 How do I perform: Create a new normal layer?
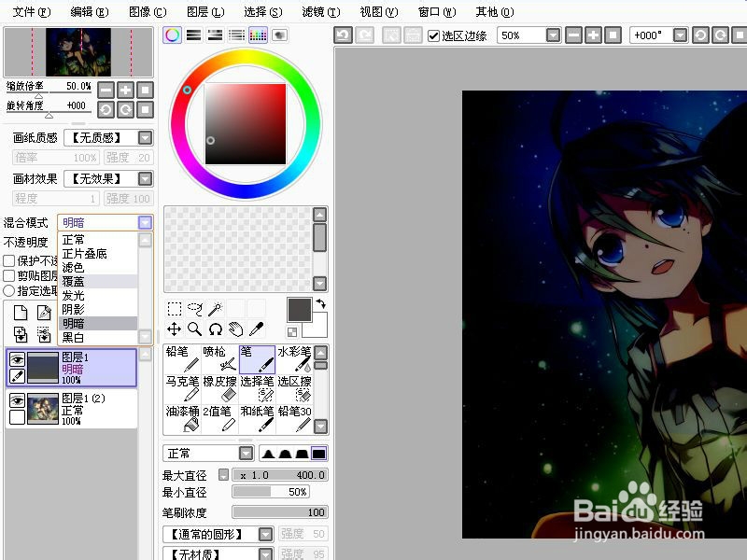click(x=21, y=313)
